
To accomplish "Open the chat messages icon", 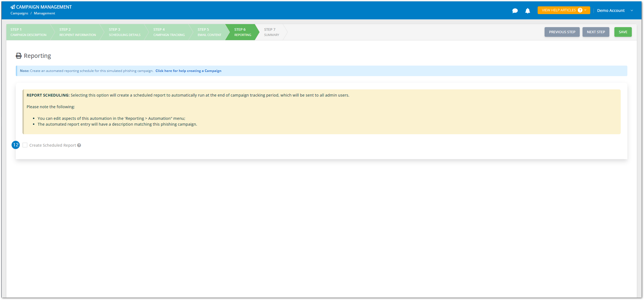I will pos(515,11).
